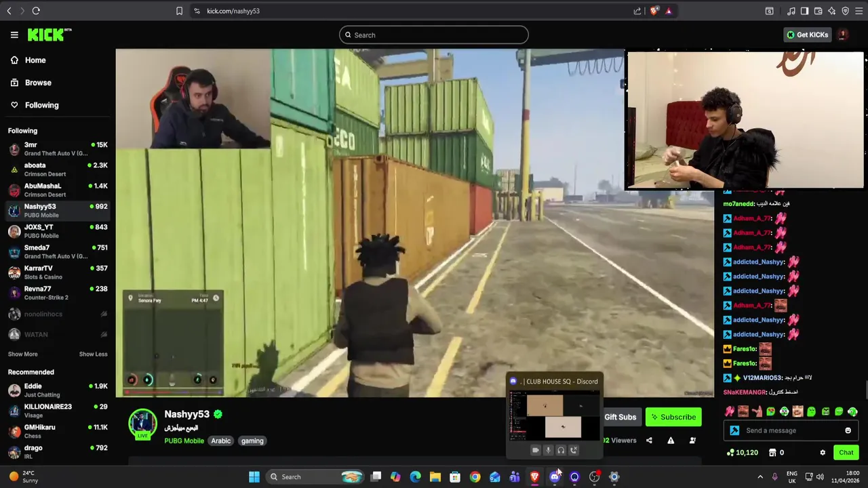Open the Brave browser main menu
The width and height of the screenshot is (868, 488).
tap(859, 11)
